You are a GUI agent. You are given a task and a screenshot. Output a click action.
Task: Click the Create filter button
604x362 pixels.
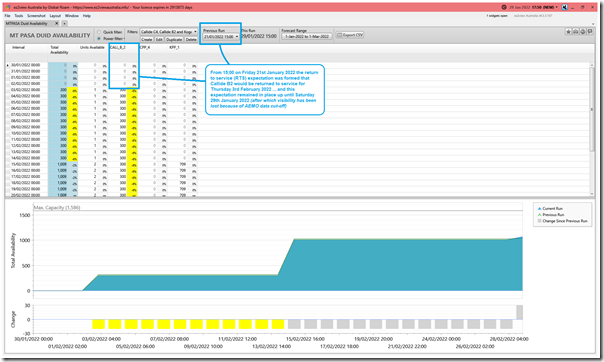146,40
